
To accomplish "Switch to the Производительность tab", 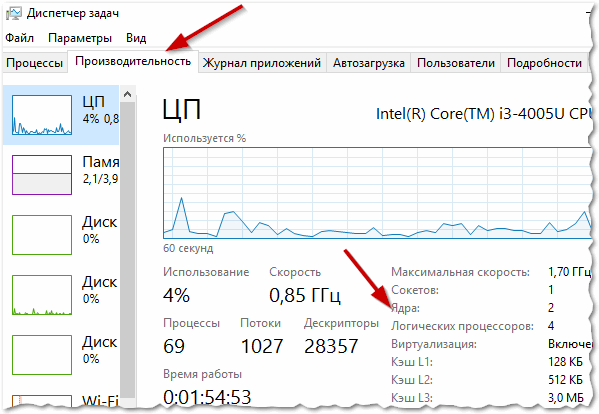I will point(133,61).
